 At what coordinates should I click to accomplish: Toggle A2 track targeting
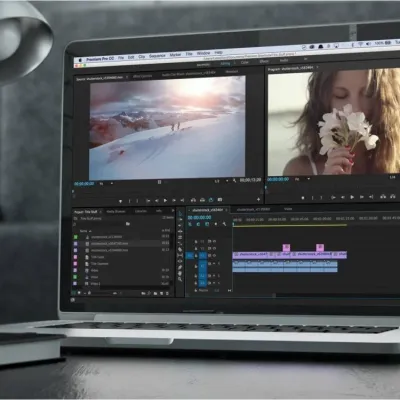pos(202,276)
